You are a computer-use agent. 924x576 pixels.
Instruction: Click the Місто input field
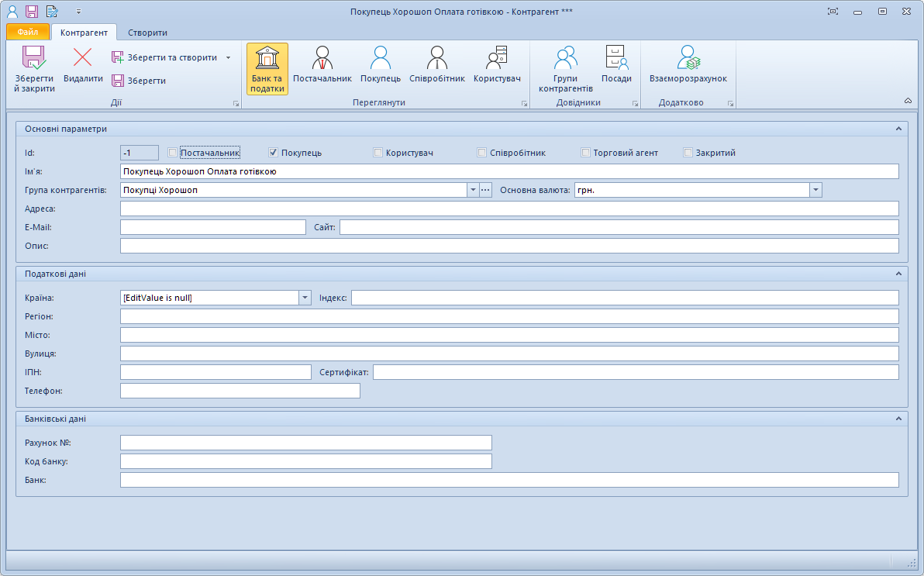coord(509,335)
